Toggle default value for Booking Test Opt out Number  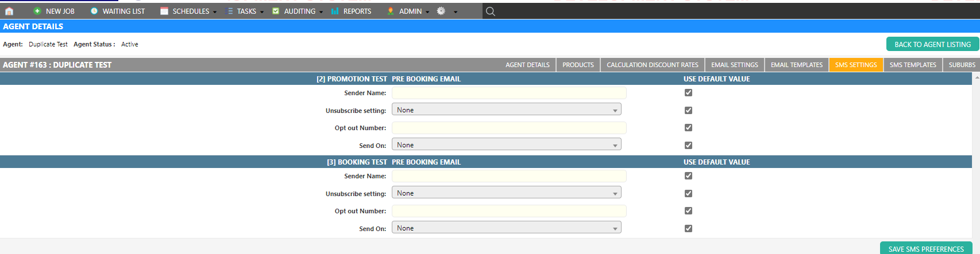(x=688, y=211)
